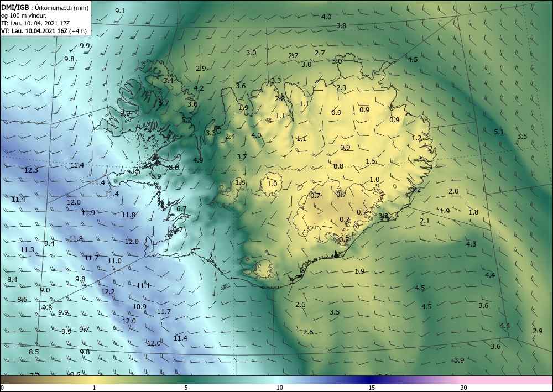Select the 'VT: Lau. 10.04.2021 16Z' valid-time line
The height and width of the screenshot is (392, 553).
click(x=44, y=30)
